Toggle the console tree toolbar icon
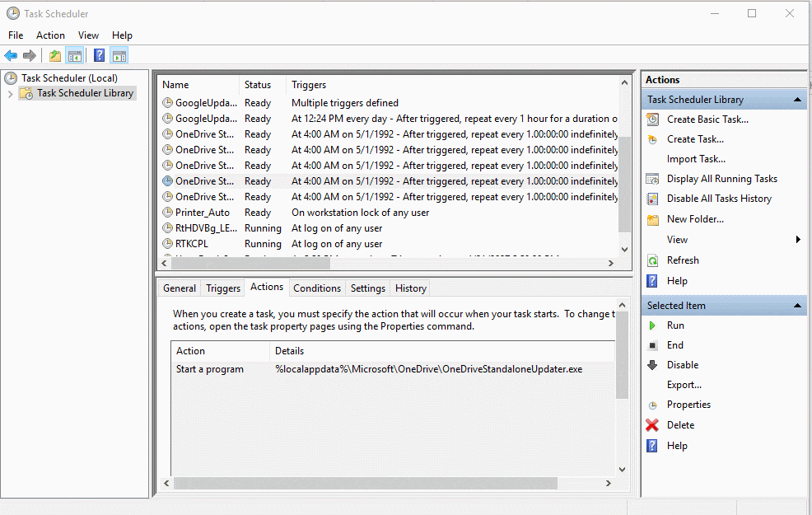812x515 pixels. [73, 55]
